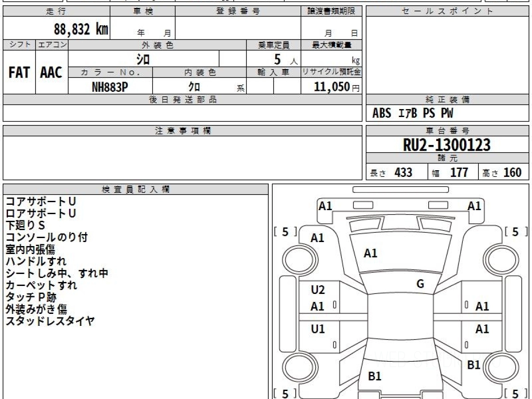The image size is (532, 399).
Task: Click the 乗車定員 header
Action: (274, 45)
